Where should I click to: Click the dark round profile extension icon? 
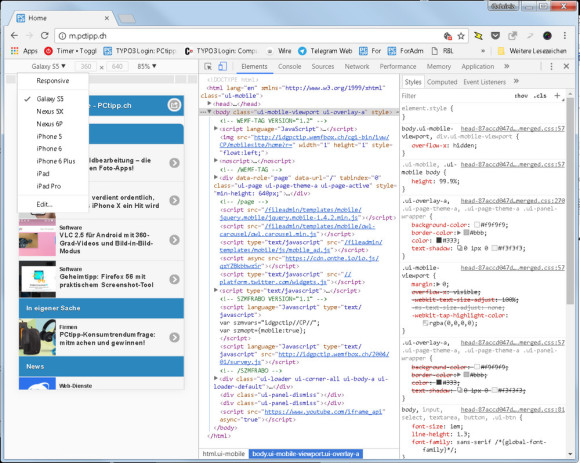[x=547, y=36]
